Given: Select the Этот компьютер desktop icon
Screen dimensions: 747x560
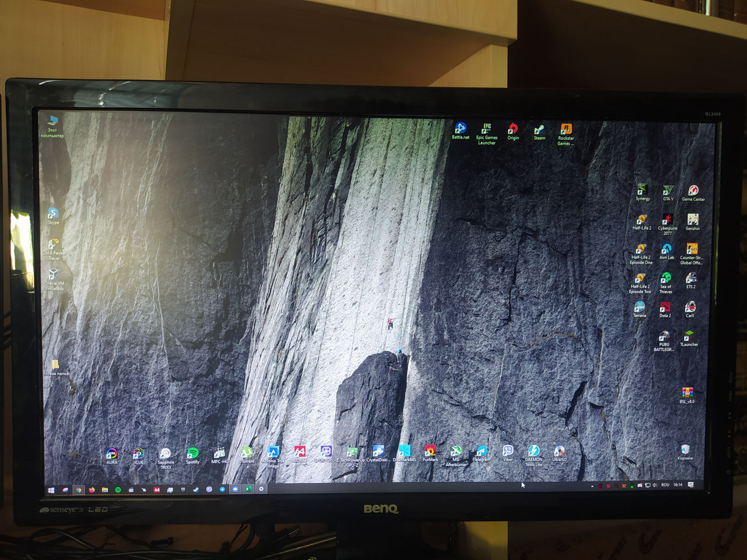Looking at the screenshot, I should (53, 126).
